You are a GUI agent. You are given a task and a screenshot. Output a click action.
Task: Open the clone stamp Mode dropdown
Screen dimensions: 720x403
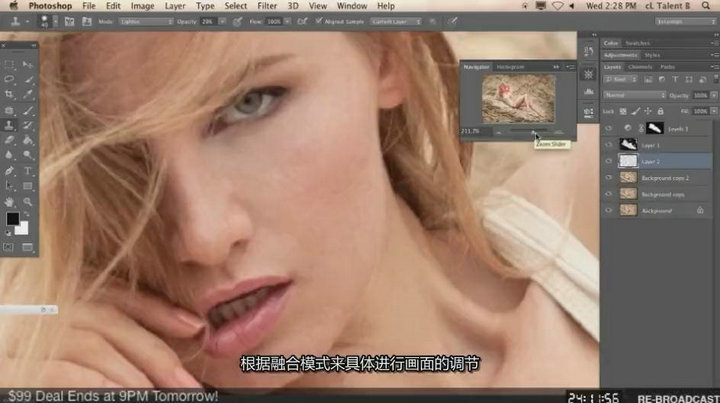coord(146,22)
